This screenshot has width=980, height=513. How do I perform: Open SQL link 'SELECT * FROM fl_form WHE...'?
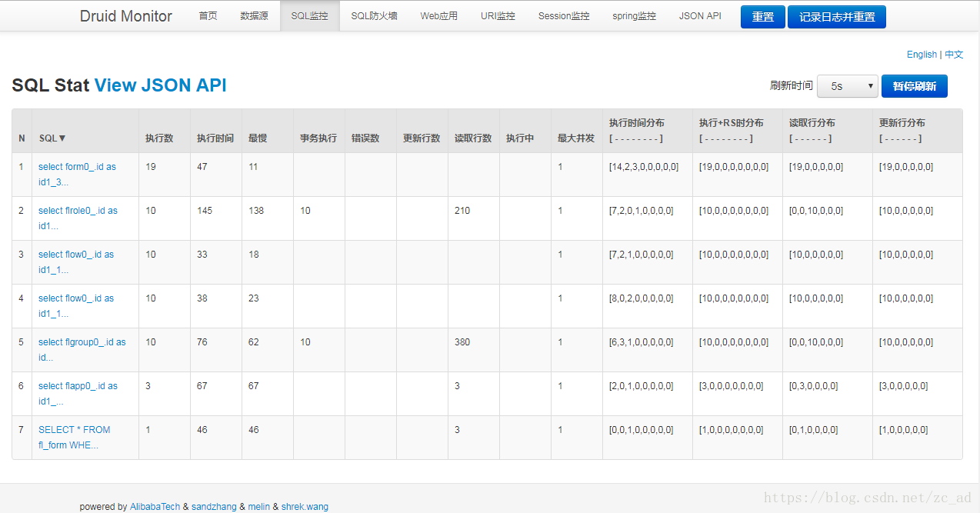(x=75, y=438)
